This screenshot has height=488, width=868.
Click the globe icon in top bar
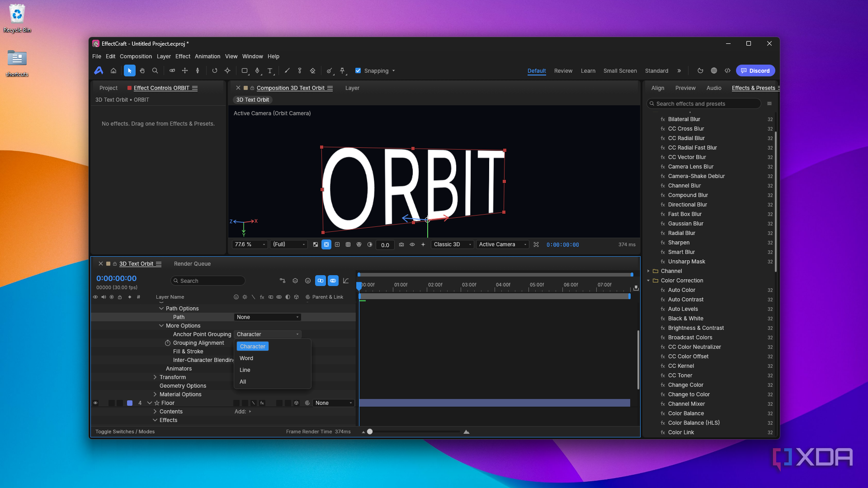pyautogui.click(x=714, y=70)
